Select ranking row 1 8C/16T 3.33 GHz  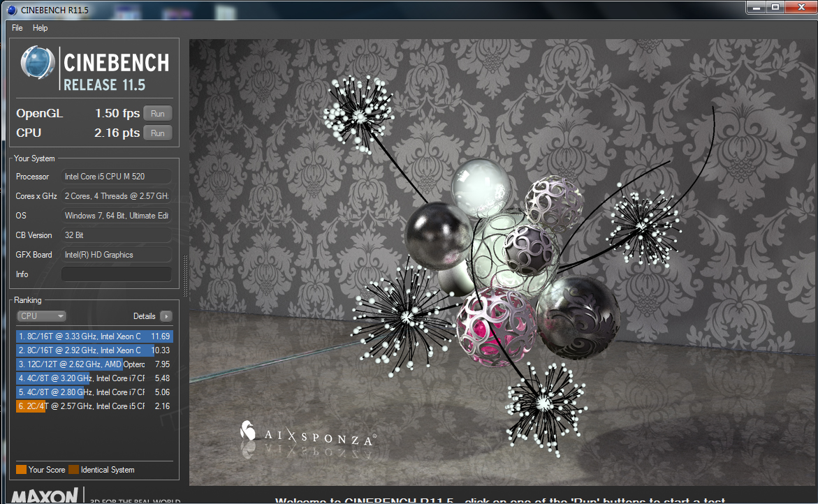pos(94,336)
